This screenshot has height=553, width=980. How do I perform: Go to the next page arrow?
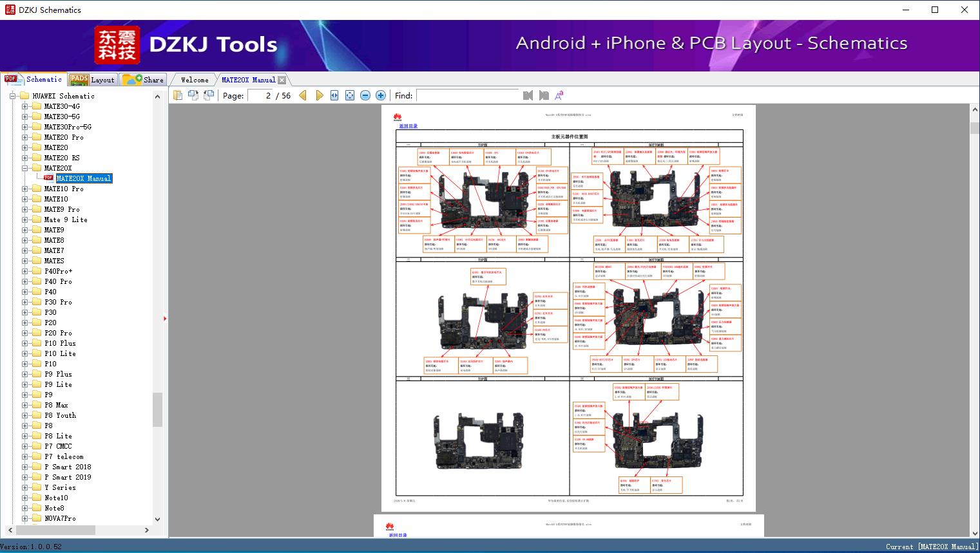[319, 95]
